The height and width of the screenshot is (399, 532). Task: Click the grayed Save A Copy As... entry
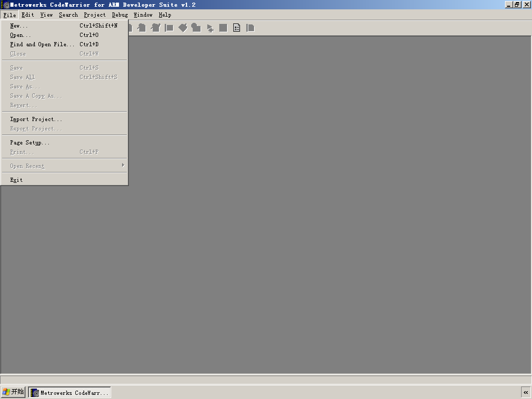tap(64, 96)
